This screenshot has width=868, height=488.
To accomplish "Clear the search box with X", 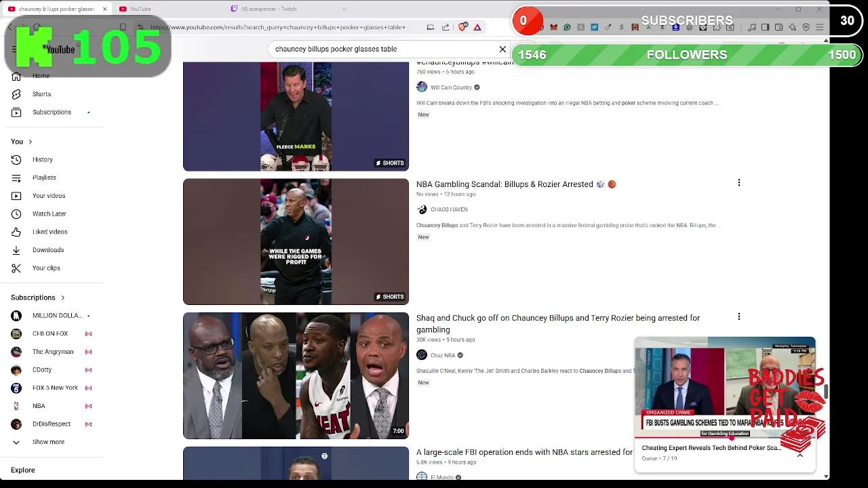I will click(x=502, y=49).
